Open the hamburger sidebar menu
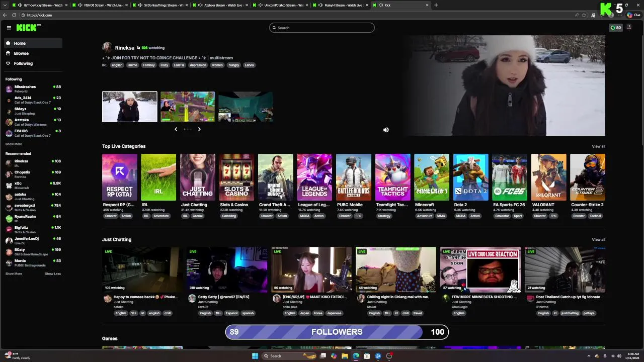Image resolution: width=644 pixels, height=362 pixels. pyautogui.click(x=9, y=28)
